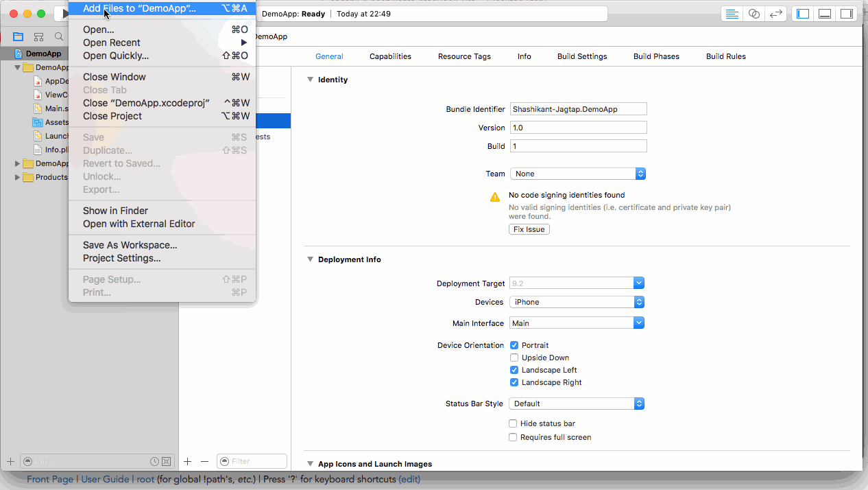The width and height of the screenshot is (868, 490).
Task: Click the User Guide link
Action: click(106, 479)
